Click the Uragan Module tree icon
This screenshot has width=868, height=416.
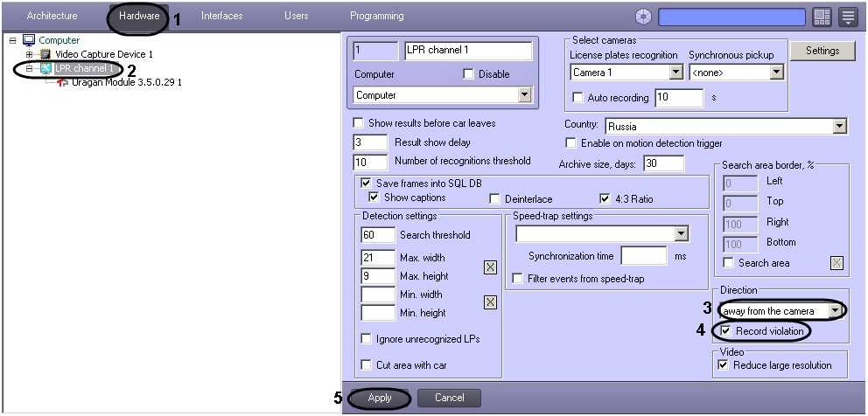[62, 82]
